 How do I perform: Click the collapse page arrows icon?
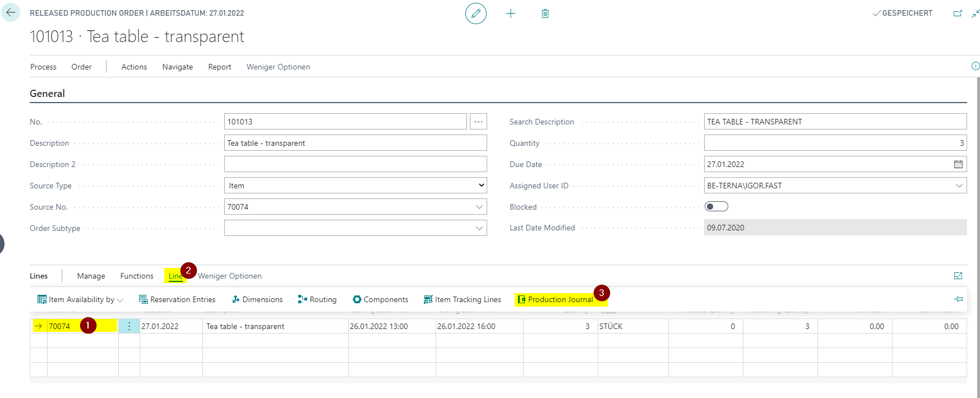point(976,13)
